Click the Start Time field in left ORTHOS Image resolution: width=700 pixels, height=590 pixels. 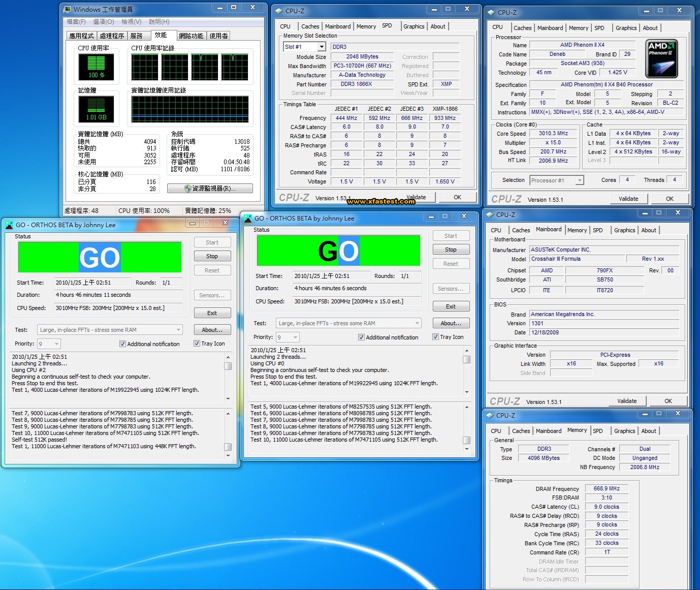[93, 283]
